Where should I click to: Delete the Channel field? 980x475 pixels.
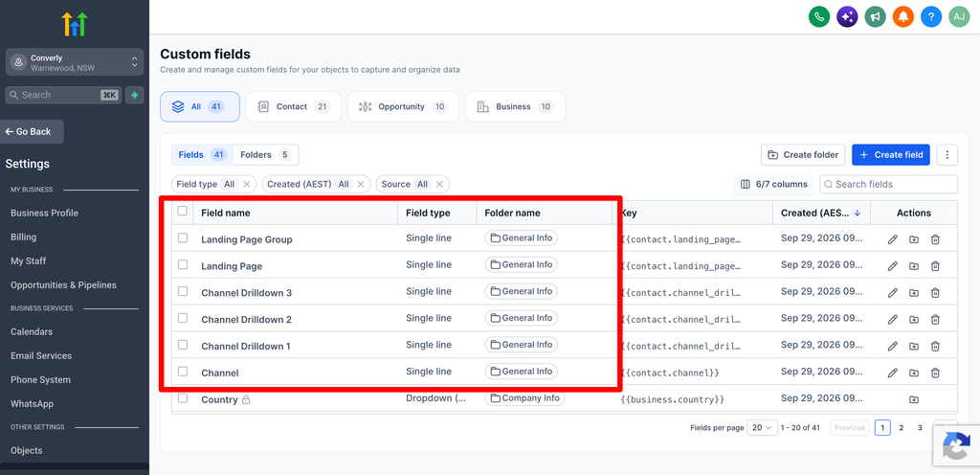935,373
